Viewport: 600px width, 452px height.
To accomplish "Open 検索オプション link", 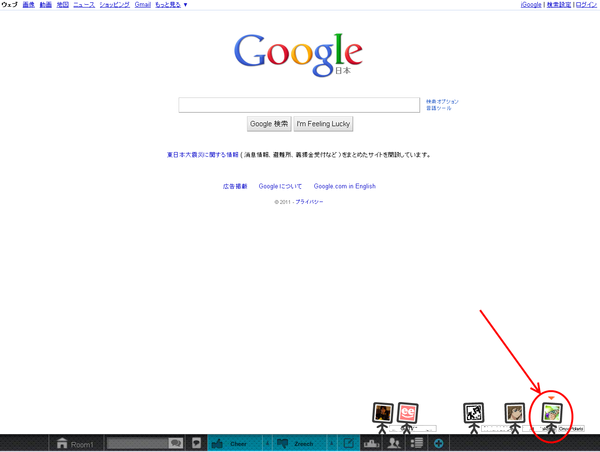I will click(442, 101).
